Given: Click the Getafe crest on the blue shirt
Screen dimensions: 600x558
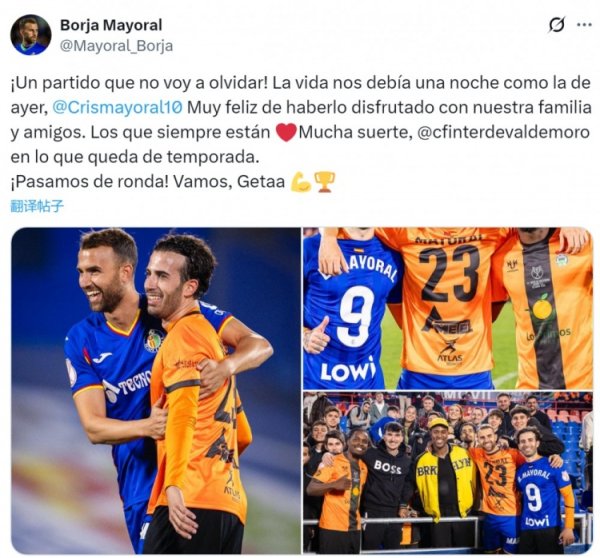Looking at the screenshot, I should pos(153,340).
